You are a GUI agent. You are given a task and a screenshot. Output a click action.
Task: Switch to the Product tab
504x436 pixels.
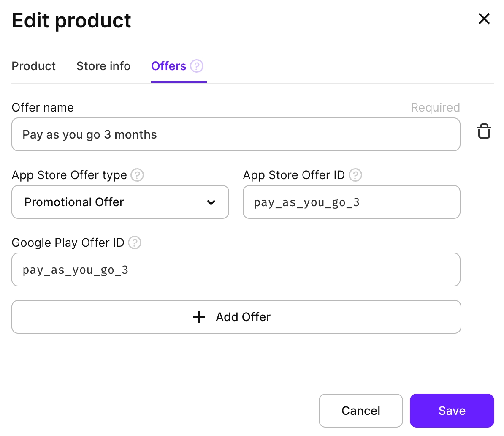34,66
